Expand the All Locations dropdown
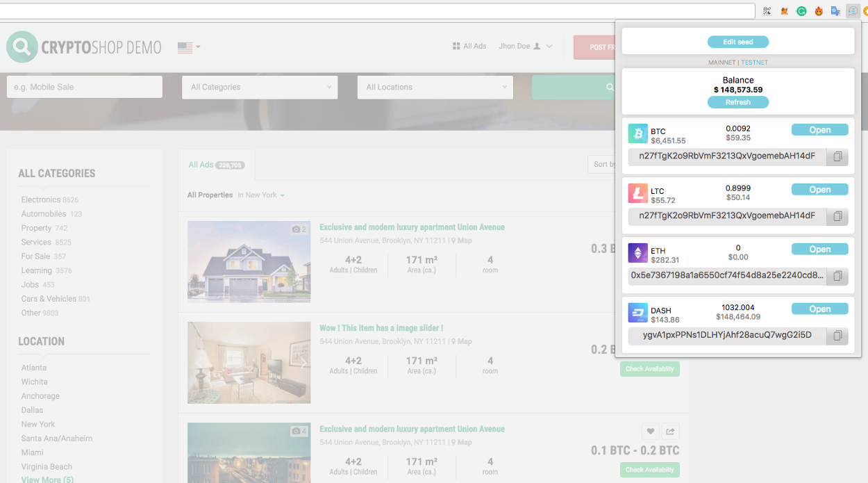868x483 pixels. pyautogui.click(x=435, y=88)
